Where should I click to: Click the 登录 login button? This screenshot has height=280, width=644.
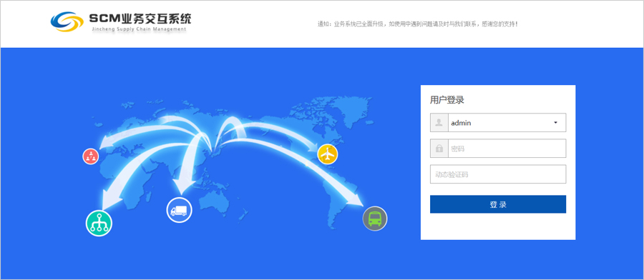(x=498, y=204)
